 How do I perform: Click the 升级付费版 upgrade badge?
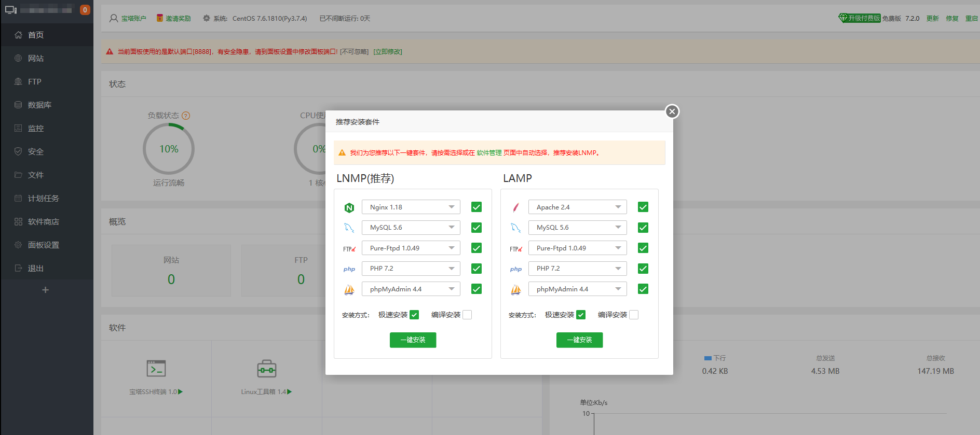click(x=860, y=18)
